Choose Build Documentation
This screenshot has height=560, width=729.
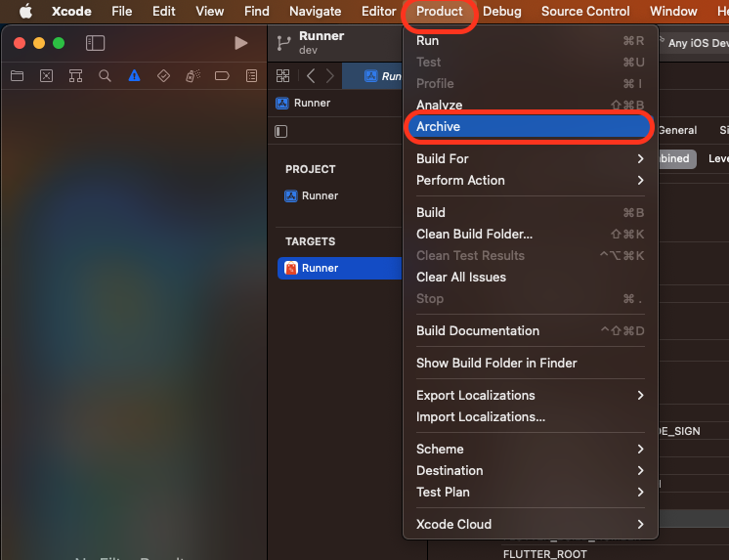(530, 330)
